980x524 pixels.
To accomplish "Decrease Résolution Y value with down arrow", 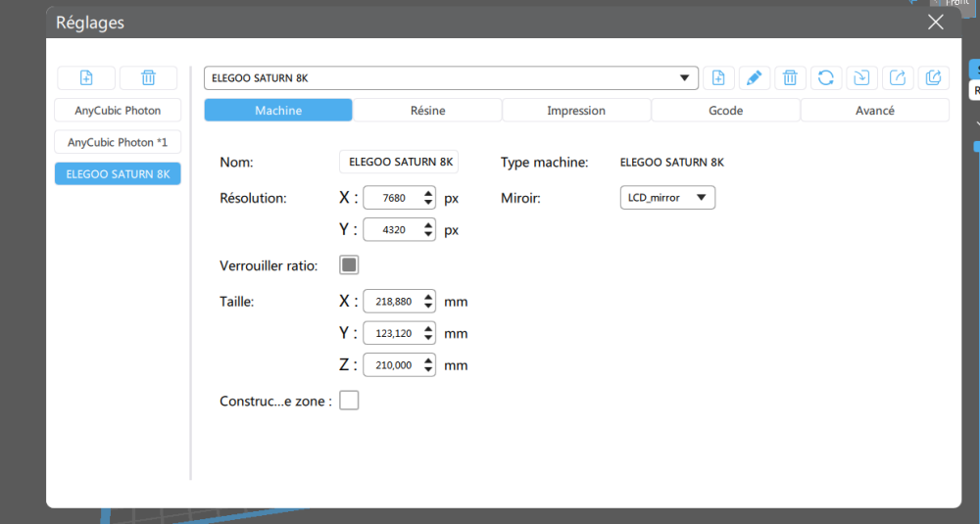I will pos(428,235).
